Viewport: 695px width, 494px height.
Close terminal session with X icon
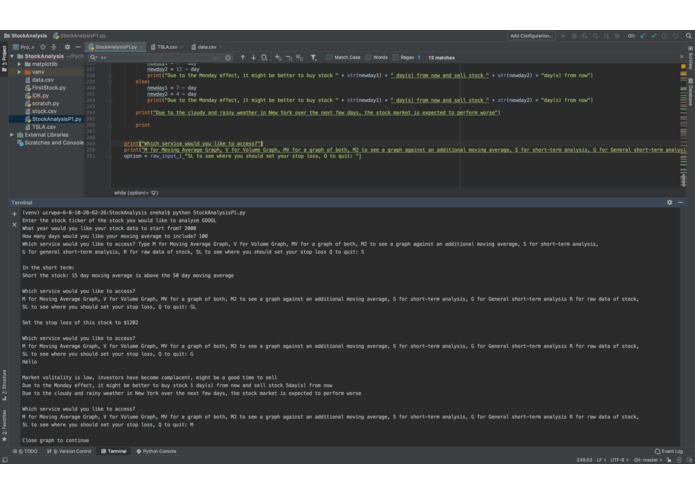point(14,225)
